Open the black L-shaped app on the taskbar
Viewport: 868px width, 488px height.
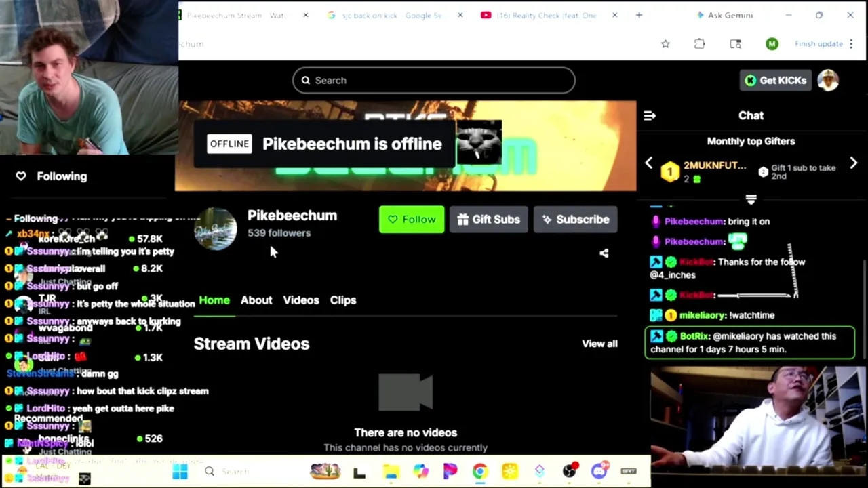click(x=359, y=472)
